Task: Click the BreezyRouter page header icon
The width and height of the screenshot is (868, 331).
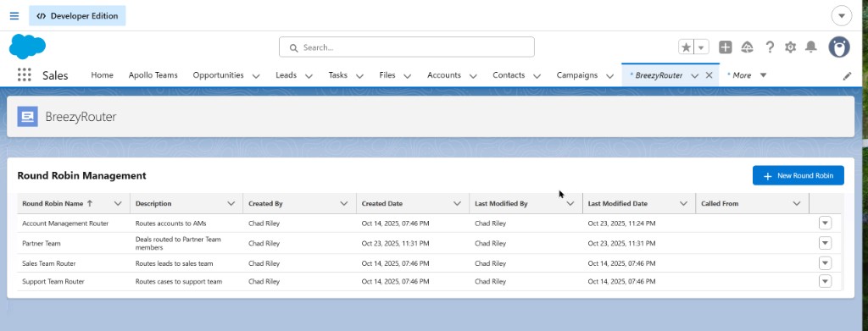Action: (x=28, y=117)
